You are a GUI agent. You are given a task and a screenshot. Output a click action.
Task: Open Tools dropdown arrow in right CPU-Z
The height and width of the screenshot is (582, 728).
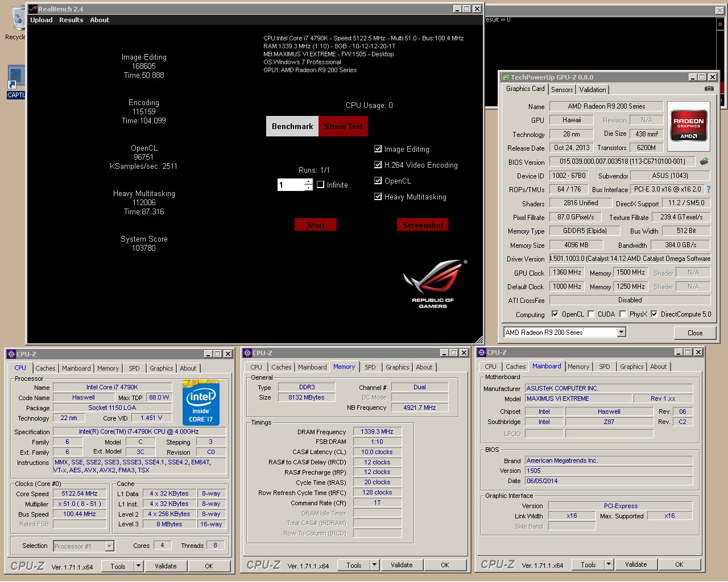[x=609, y=564]
